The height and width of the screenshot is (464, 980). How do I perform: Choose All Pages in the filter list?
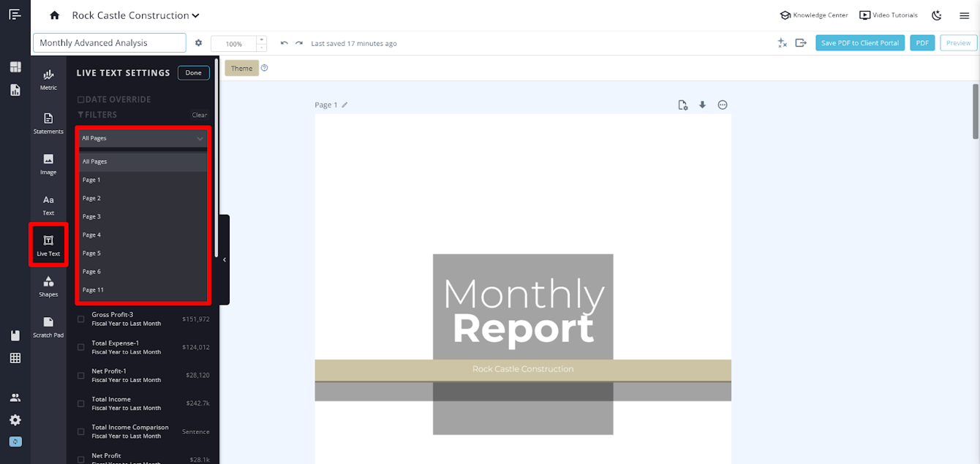(x=143, y=161)
